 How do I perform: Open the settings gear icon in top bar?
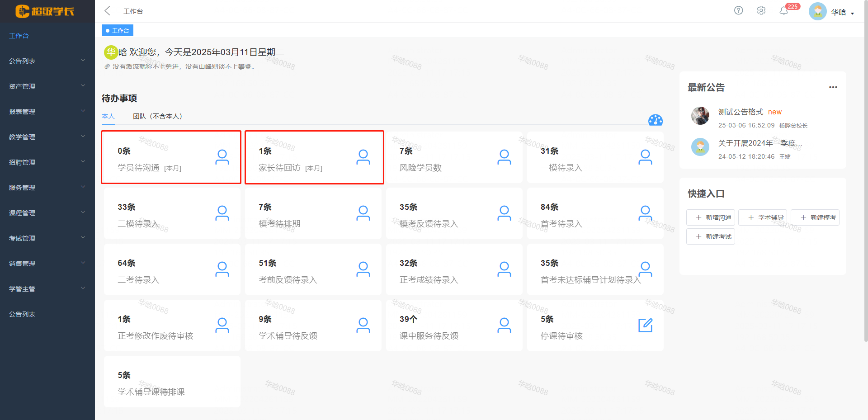point(761,10)
